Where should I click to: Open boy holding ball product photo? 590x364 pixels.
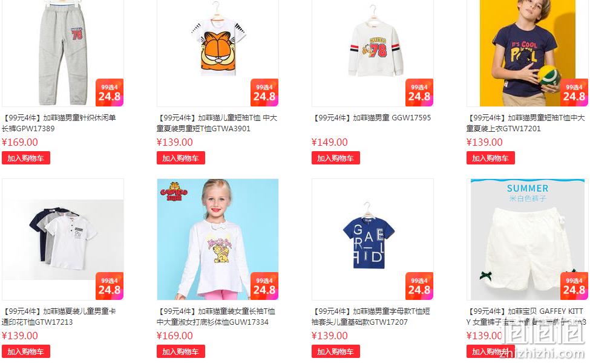click(527, 53)
